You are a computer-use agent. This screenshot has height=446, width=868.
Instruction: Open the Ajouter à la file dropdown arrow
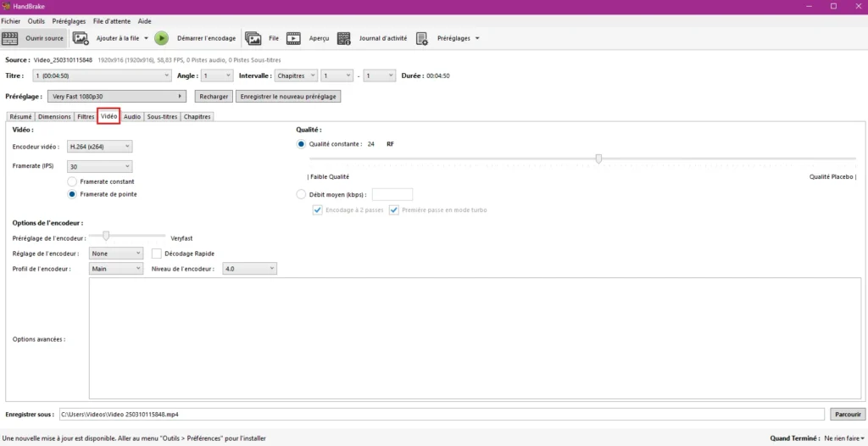[146, 38]
